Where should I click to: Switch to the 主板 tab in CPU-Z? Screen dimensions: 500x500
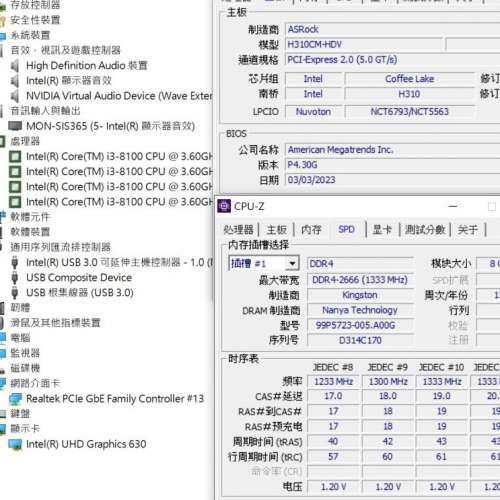(277, 230)
